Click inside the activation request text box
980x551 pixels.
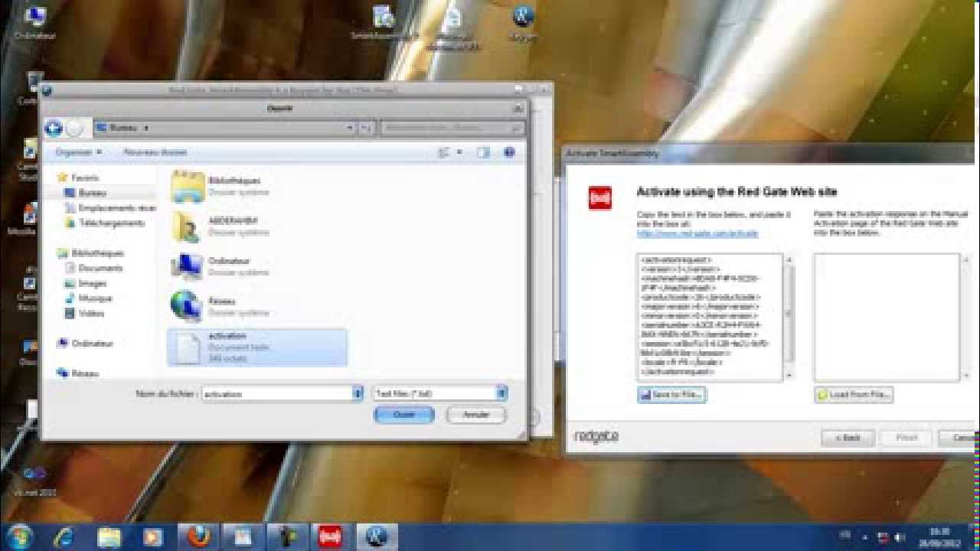coord(710,317)
